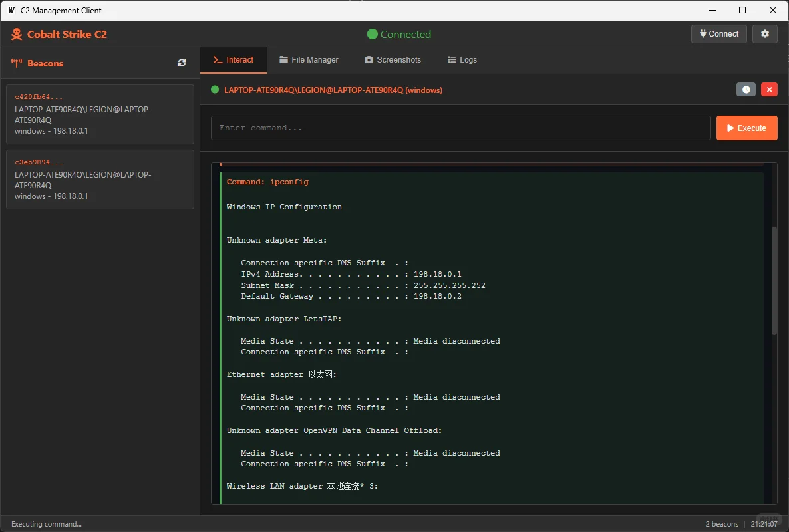Close the beacon session with the red X
This screenshot has width=789, height=532.
[770, 90]
